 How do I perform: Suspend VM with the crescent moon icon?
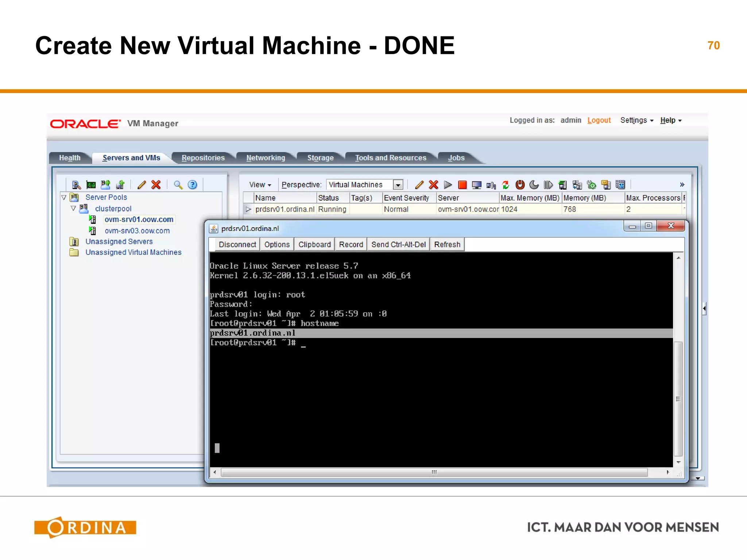coord(534,185)
